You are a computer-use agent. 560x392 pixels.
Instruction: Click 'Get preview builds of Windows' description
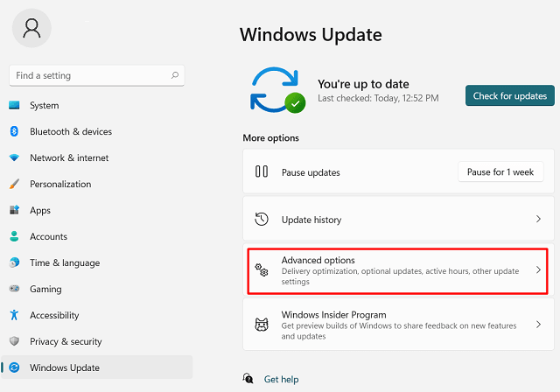399,331
